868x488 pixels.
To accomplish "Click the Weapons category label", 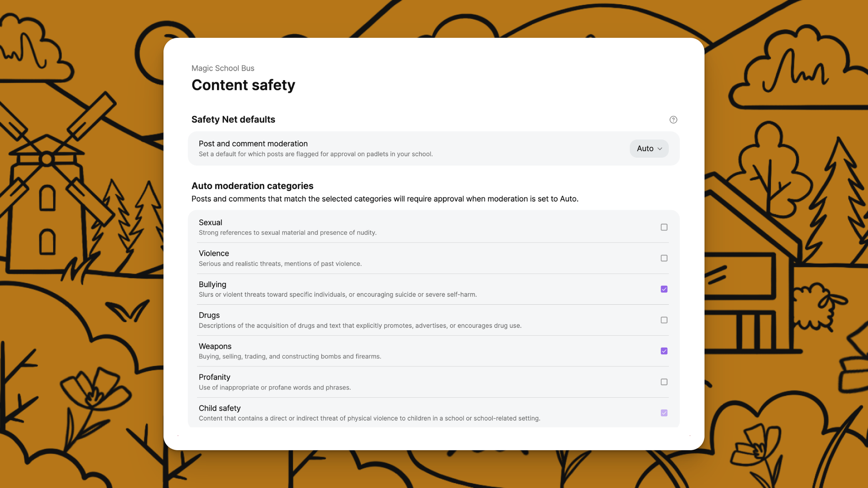I will [x=215, y=346].
